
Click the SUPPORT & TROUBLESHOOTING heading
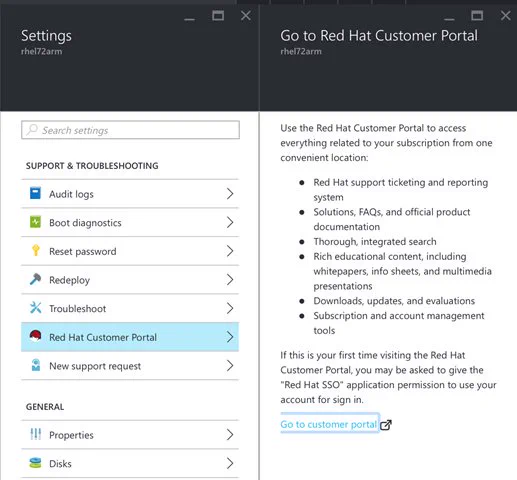[x=92, y=166]
